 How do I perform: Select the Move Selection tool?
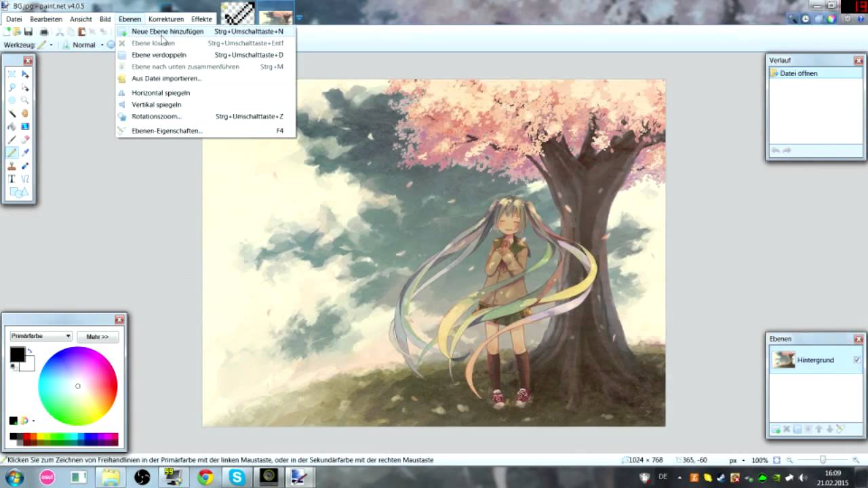[x=25, y=87]
